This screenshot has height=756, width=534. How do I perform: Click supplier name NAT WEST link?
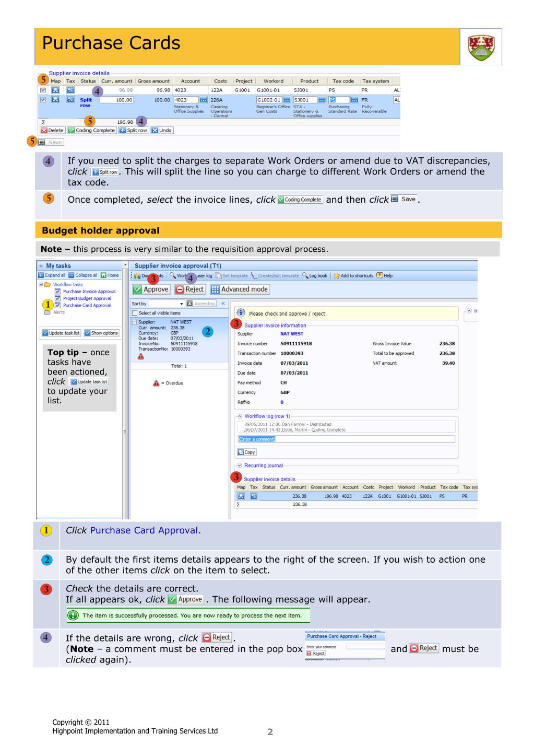[x=292, y=333]
